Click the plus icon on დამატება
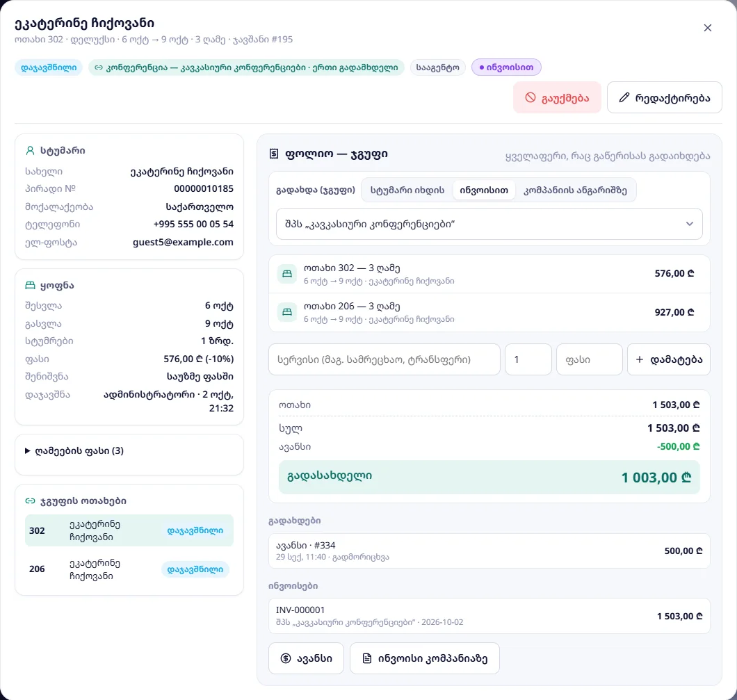 click(640, 359)
